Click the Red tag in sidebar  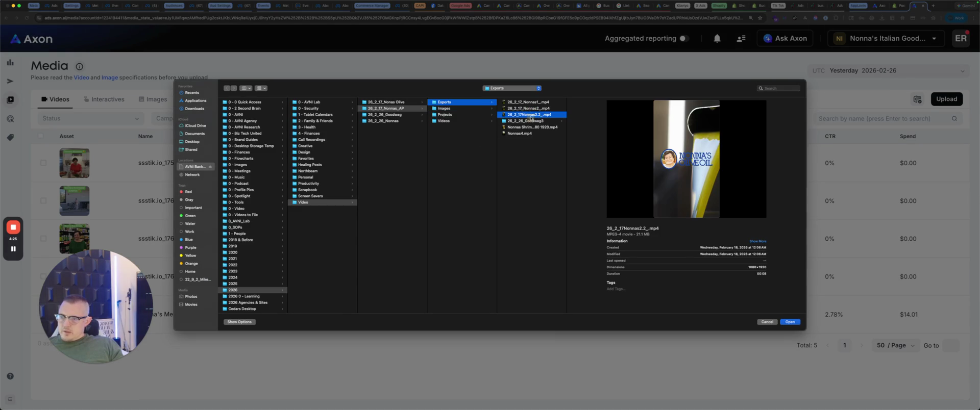188,192
